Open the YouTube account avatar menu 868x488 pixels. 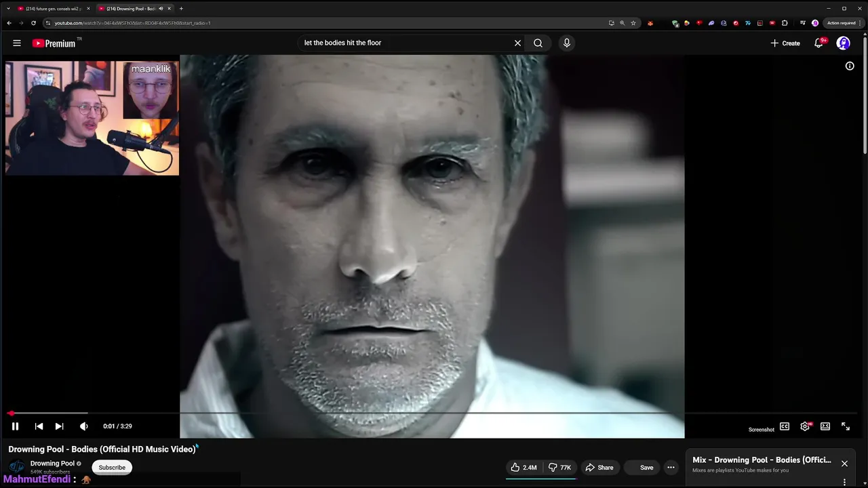click(844, 43)
